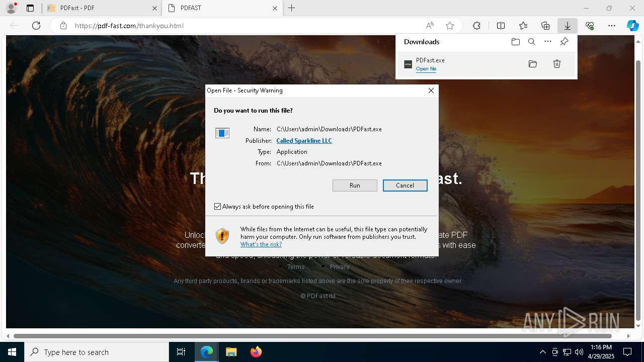
Task: Show PDFast.exe in folder
Action: pyautogui.click(x=533, y=64)
